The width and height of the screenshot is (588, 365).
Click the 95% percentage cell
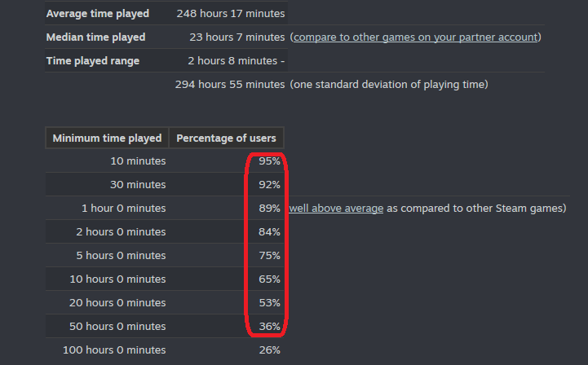point(270,161)
